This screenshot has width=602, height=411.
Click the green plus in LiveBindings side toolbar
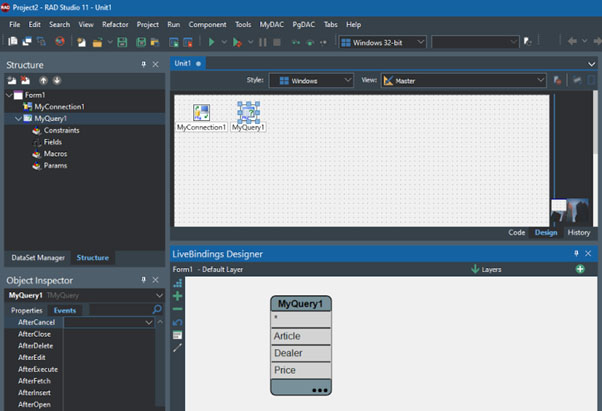coord(177,296)
